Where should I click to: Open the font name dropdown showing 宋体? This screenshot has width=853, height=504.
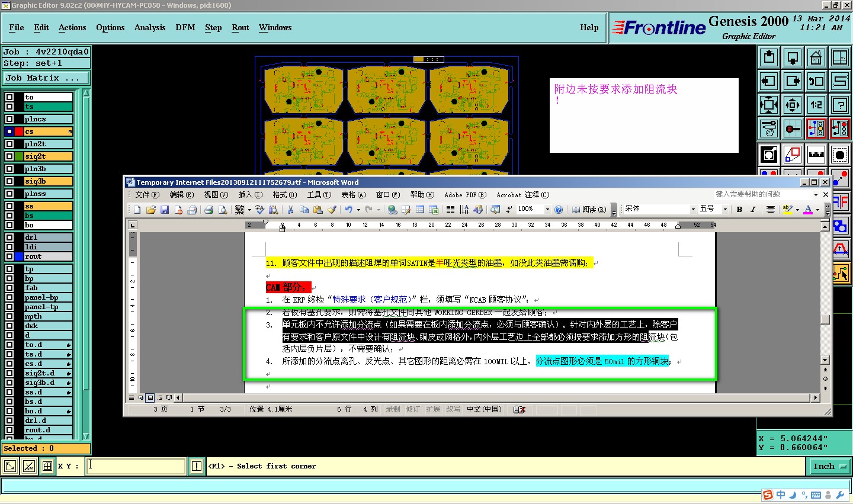[x=693, y=210]
